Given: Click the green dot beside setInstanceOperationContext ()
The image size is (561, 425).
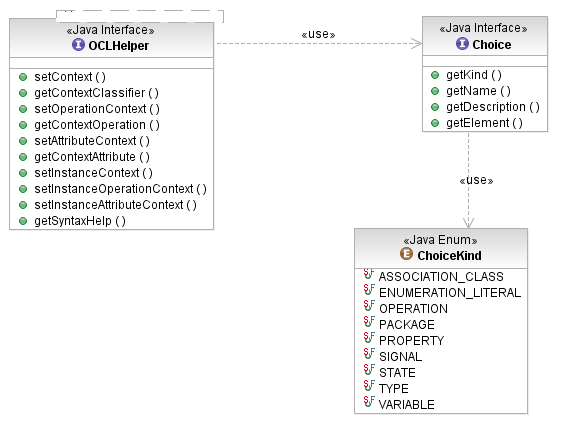Looking at the screenshot, I should 23,189.
